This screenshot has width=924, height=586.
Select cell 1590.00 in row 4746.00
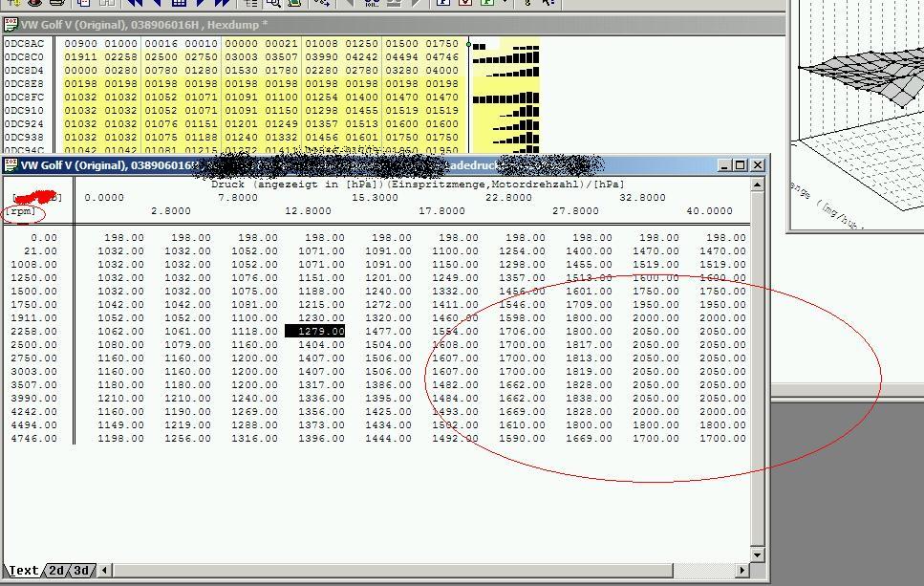[x=522, y=438]
